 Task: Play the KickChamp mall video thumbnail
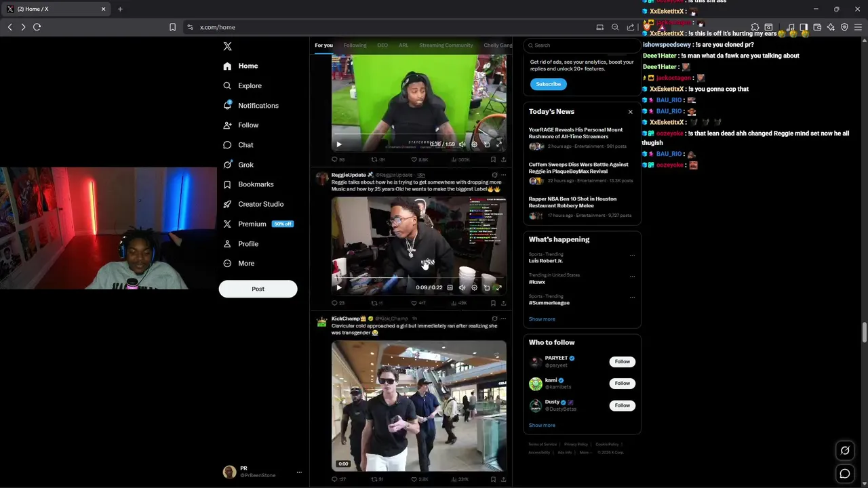tap(418, 405)
